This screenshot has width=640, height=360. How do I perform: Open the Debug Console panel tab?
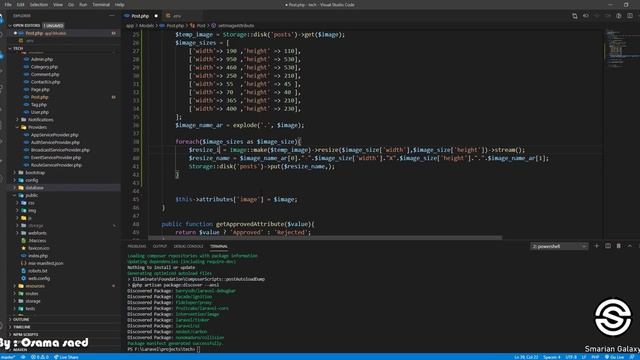click(189, 247)
